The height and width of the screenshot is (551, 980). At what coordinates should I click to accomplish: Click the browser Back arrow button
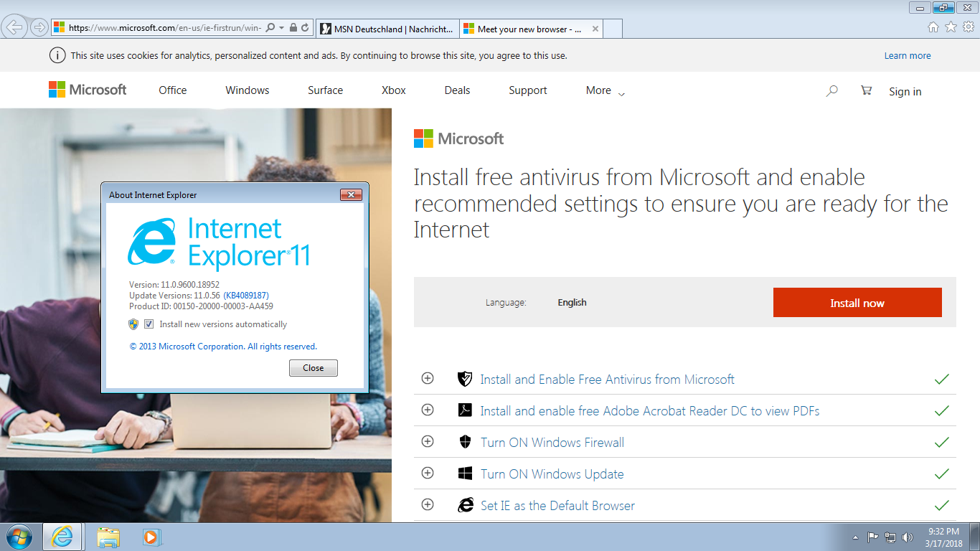pos(14,28)
